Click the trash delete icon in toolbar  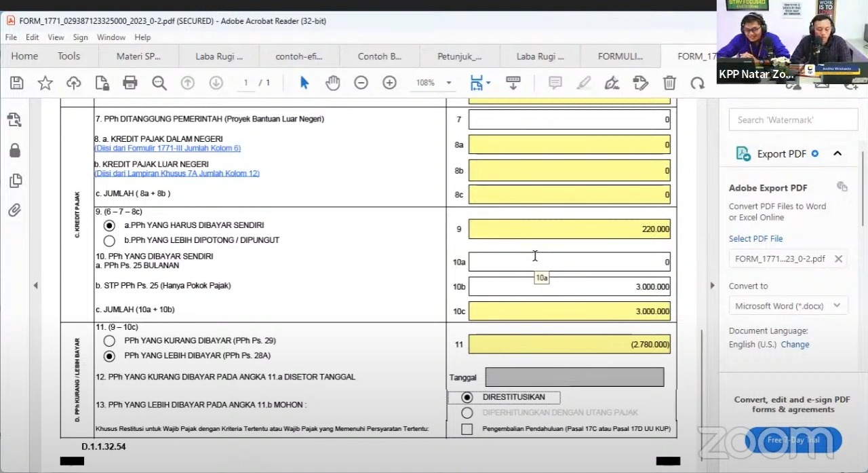[x=669, y=83]
